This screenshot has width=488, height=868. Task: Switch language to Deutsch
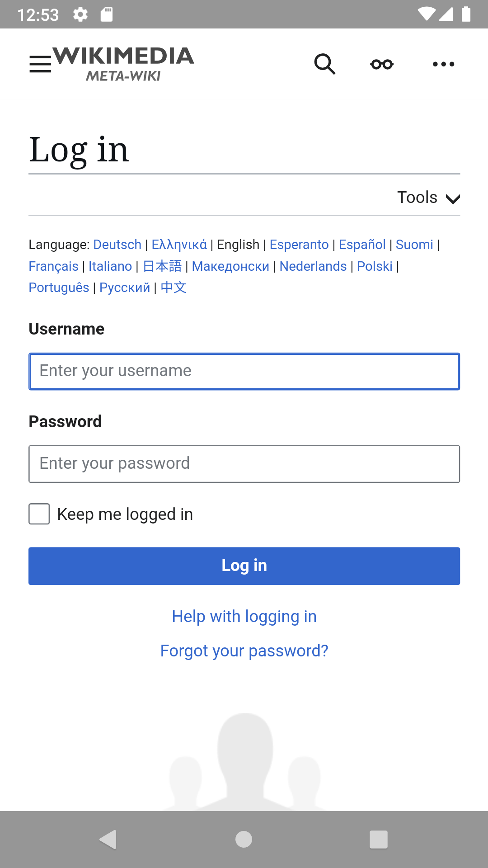(117, 245)
